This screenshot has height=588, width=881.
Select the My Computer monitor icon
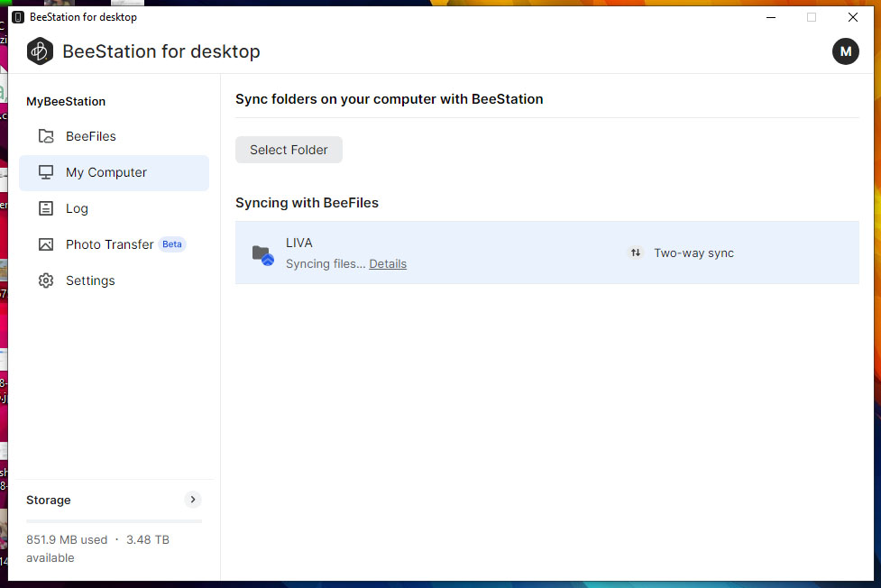[x=46, y=172]
